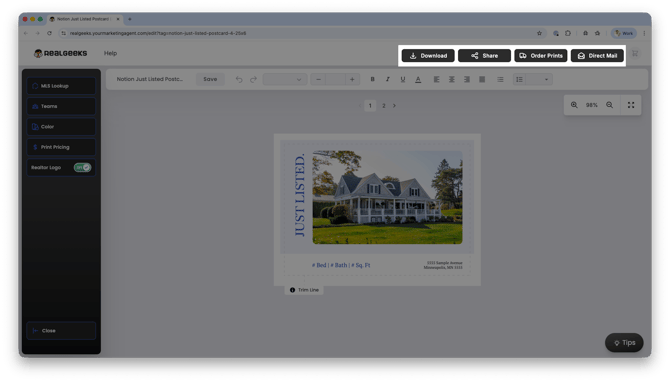Click the document title Notion Just Listed Postc...
The height and width of the screenshot is (382, 670).
pyautogui.click(x=150, y=79)
